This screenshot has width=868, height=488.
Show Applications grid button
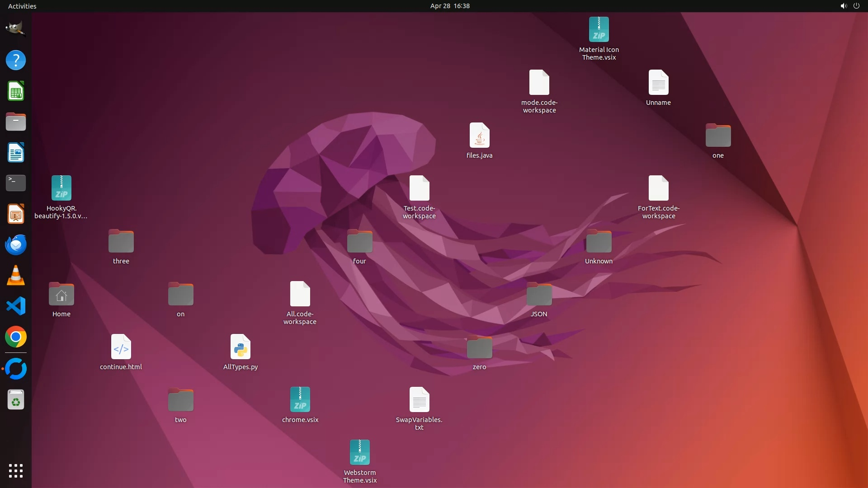click(x=15, y=470)
